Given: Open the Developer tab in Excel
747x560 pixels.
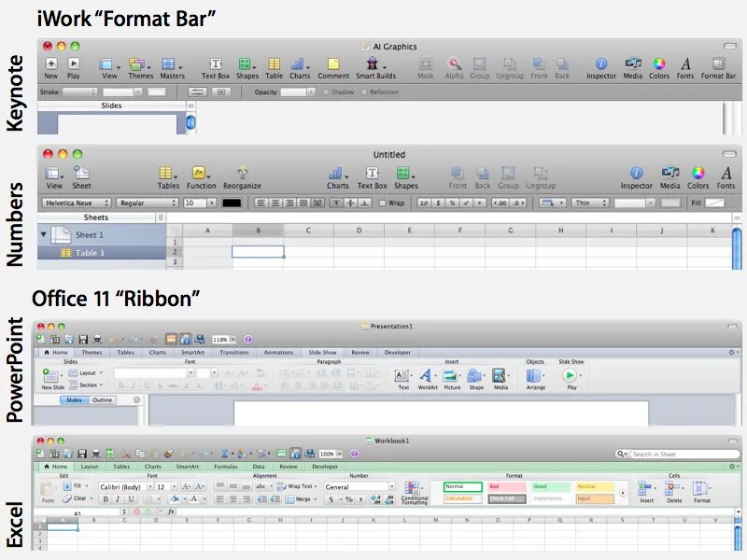Looking at the screenshot, I should 325,467.
